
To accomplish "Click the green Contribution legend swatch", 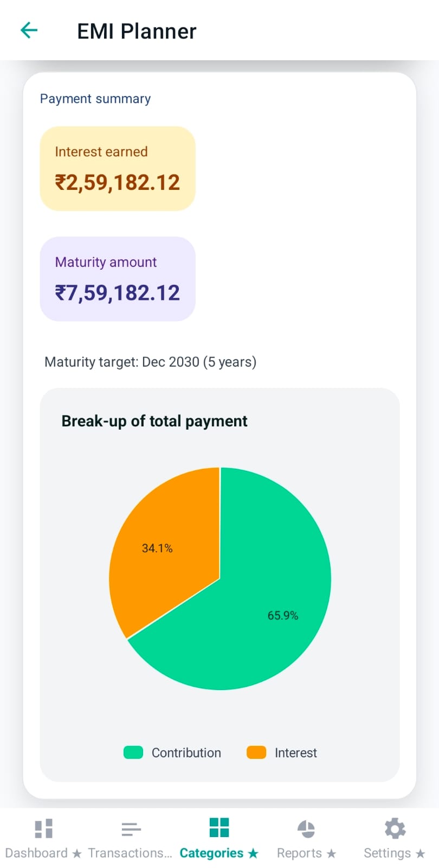I will click(x=133, y=752).
